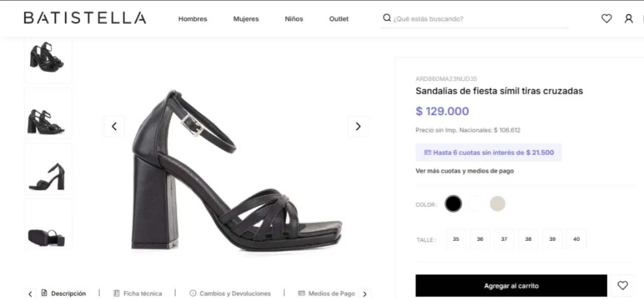Open the search magnifying glass icon
Image resolution: width=644 pixels, height=299 pixels.
coord(386,18)
